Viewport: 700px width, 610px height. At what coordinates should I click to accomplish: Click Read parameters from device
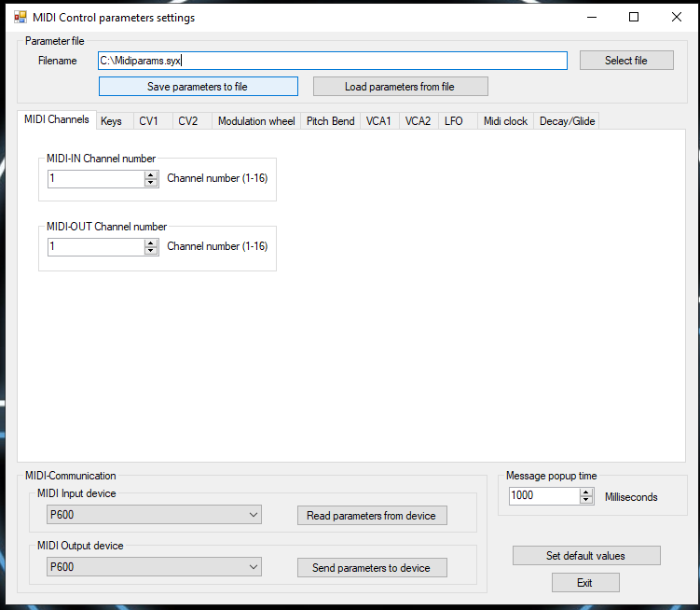pos(372,516)
